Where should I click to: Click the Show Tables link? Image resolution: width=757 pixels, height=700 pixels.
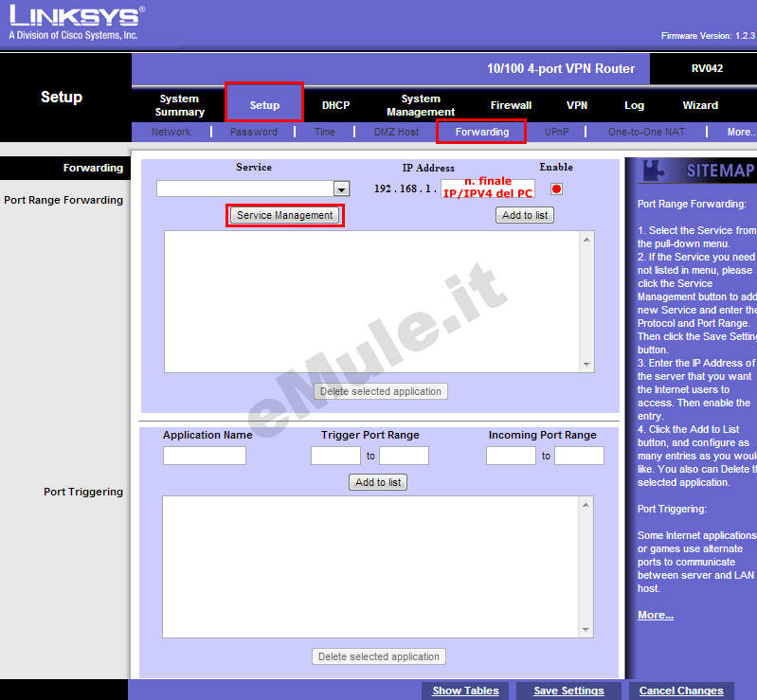(x=465, y=691)
